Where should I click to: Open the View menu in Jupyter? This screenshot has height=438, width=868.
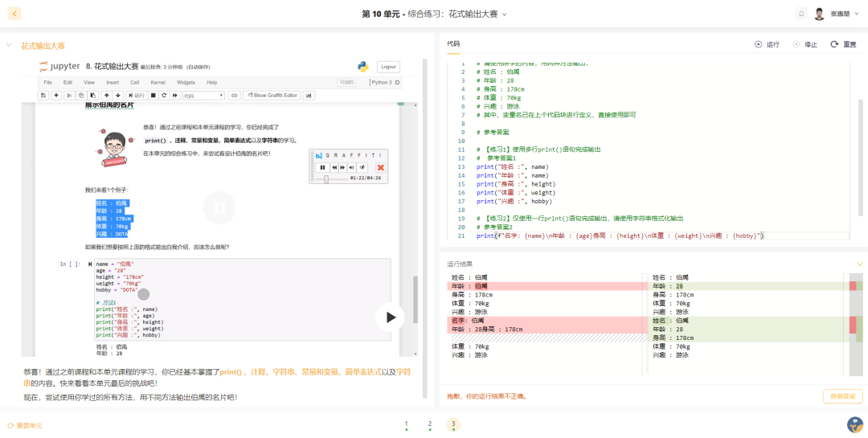89,83
